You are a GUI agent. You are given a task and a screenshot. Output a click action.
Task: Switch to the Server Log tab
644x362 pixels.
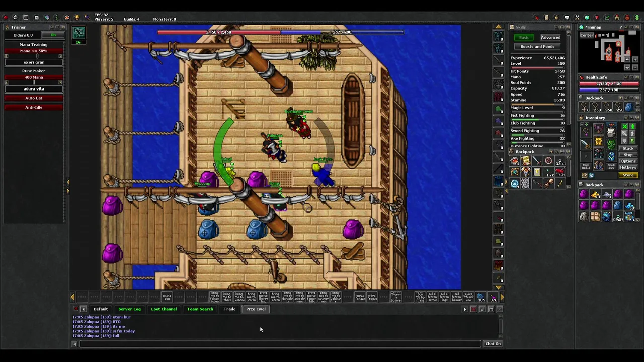click(129, 309)
